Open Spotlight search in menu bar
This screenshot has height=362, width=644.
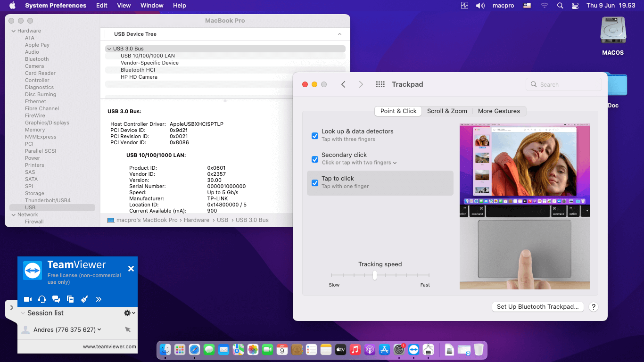(560, 6)
